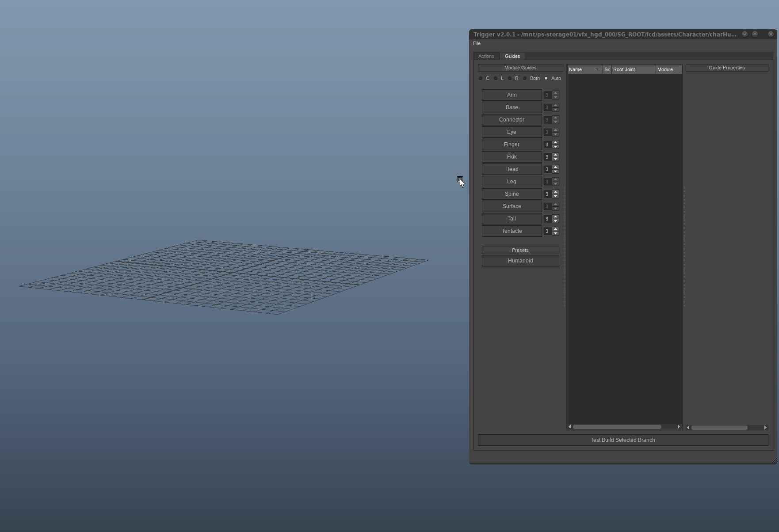Decrease the Head segment count
The height and width of the screenshot is (532, 779).
pos(555,171)
